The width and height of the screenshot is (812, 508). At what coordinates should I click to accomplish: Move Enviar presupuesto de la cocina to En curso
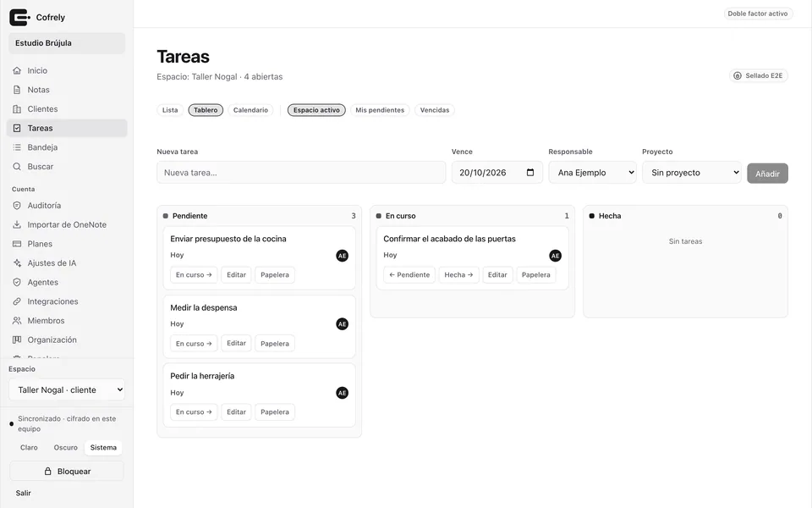194,274
